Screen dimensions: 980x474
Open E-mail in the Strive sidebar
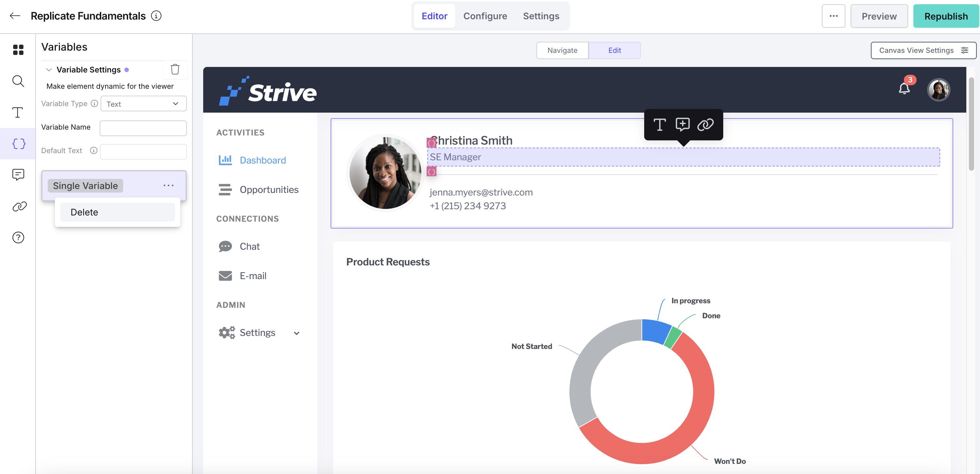253,276
